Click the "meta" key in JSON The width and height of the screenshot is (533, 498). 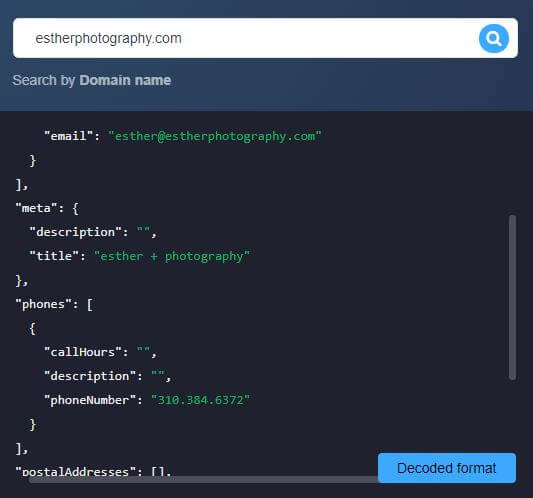(x=36, y=208)
